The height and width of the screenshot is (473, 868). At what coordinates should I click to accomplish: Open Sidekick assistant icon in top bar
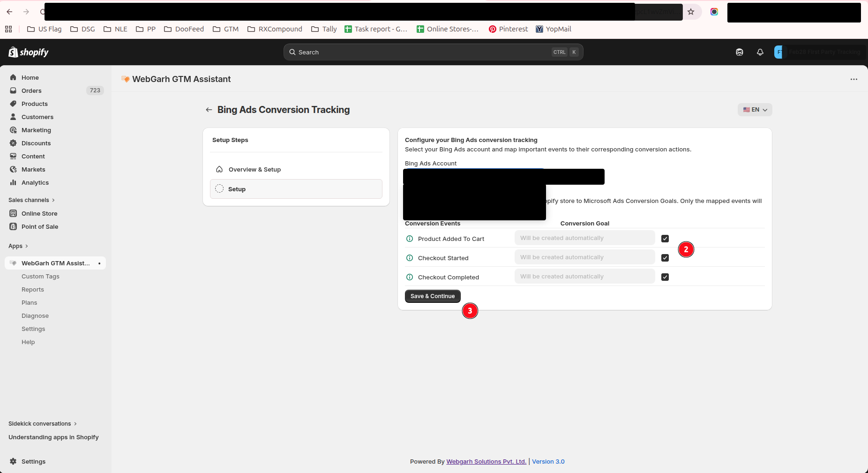tap(740, 52)
